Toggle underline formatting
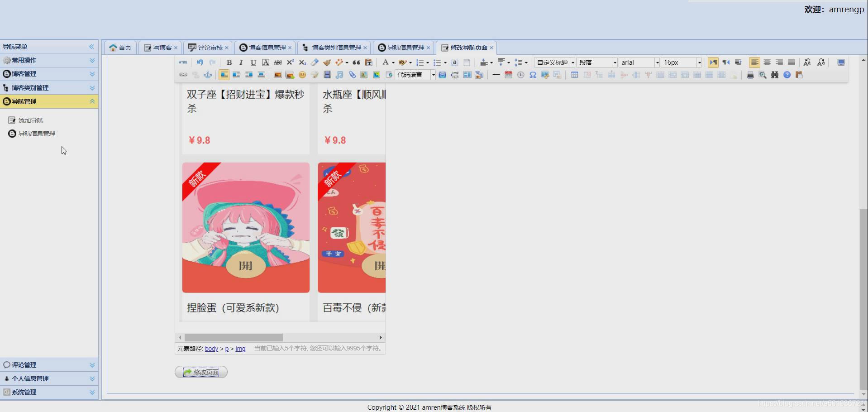The width and height of the screenshot is (868, 412). click(253, 62)
